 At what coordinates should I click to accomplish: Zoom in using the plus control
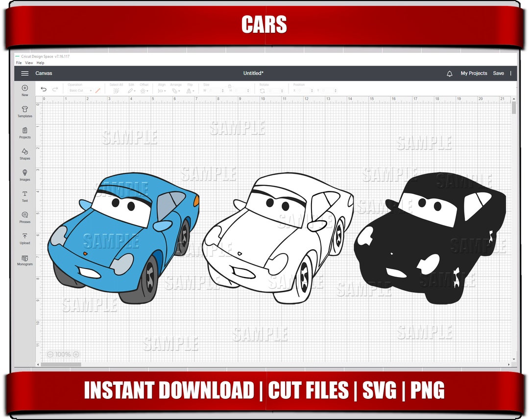coord(75,354)
